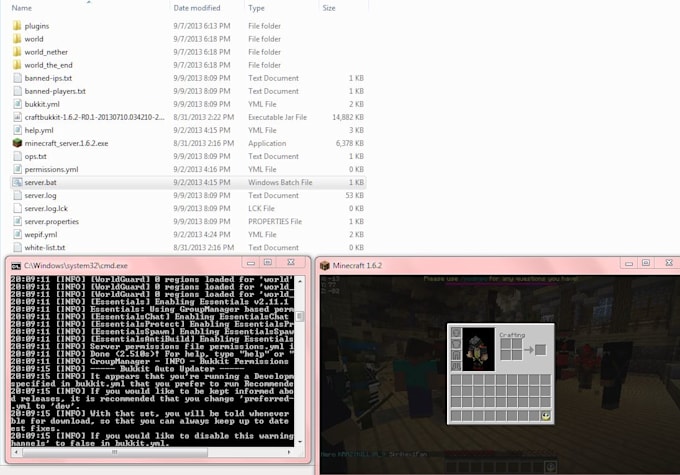Click the item in the last hotbar slot

pos(546,416)
